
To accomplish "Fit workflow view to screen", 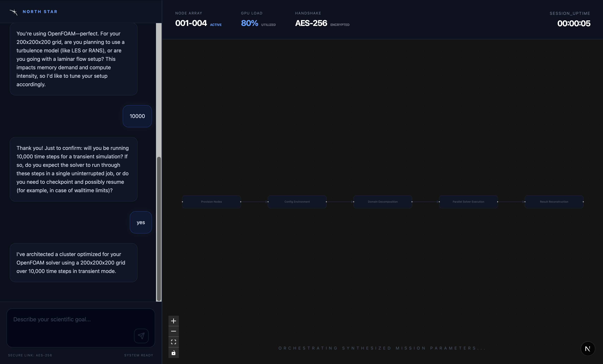I will coord(174,342).
